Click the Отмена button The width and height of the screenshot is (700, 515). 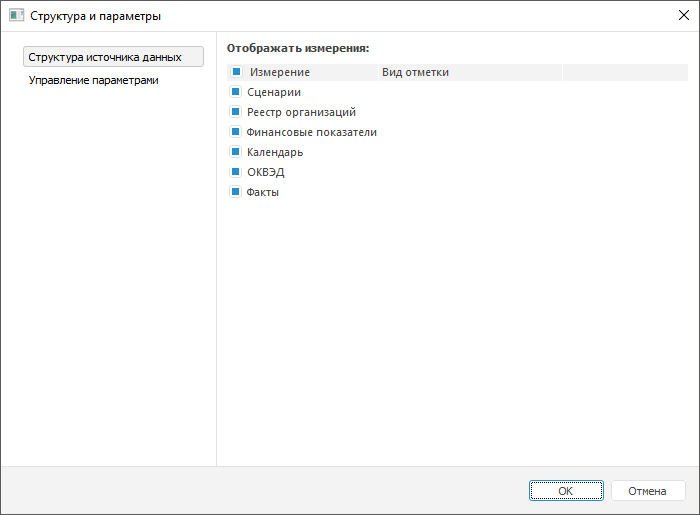click(647, 491)
